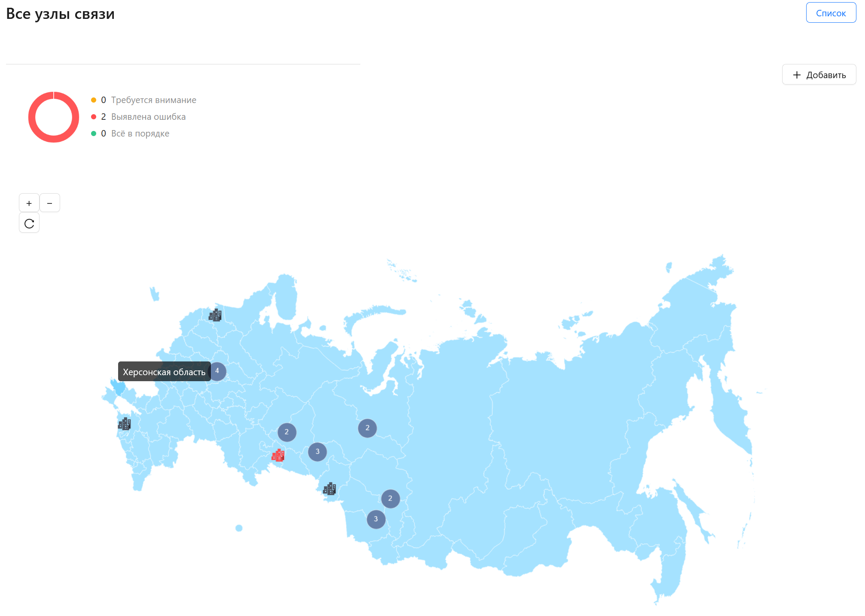
Task: Reset the map view with refresh icon
Action: click(x=29, y=223)
